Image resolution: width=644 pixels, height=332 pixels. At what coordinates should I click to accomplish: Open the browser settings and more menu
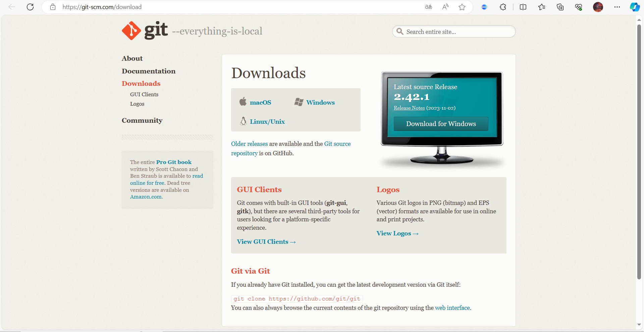click(x=617, y=7)
